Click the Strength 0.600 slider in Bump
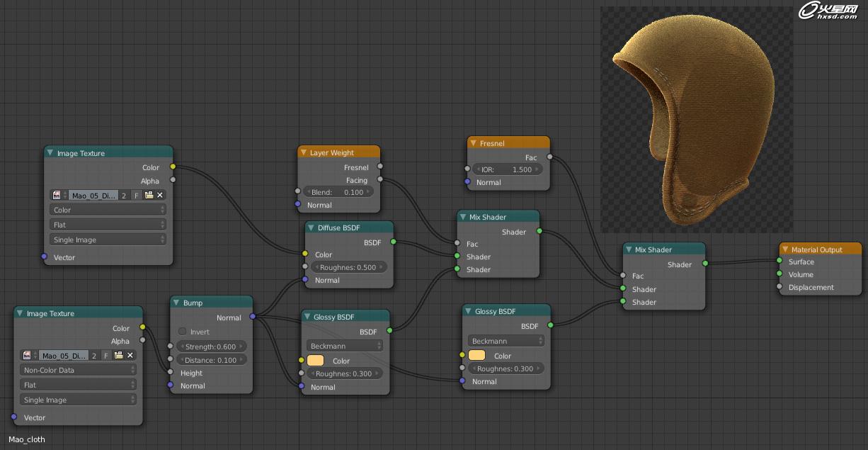Image resolution: width=868 pixels, height=450 pixels. pyautogui.click(x=212, y=347)
